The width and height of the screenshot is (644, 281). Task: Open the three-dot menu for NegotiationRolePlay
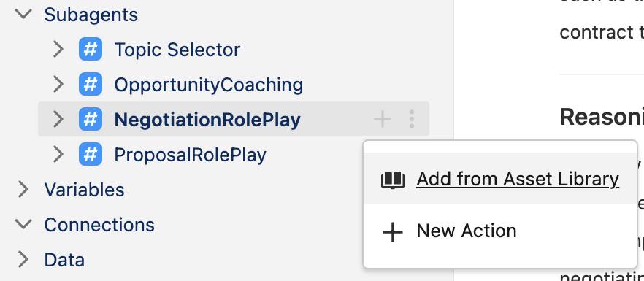(412, 119)
